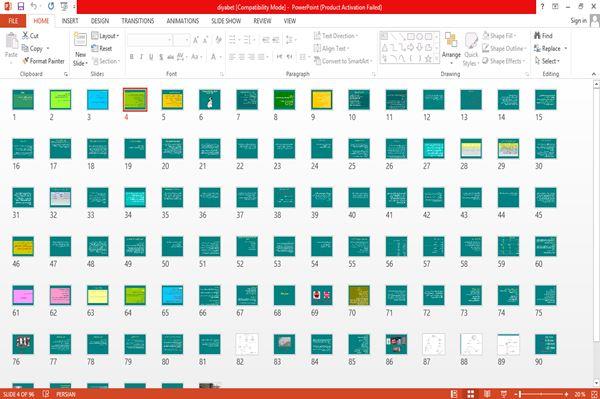Click the Increase Font Size icon
600x399 pixels.
click(x=196, y=40)
